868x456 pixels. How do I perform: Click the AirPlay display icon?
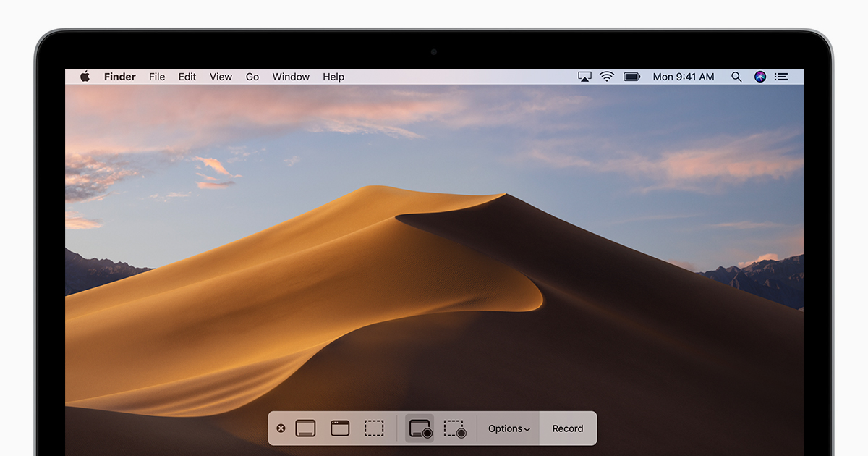(584, 77)
